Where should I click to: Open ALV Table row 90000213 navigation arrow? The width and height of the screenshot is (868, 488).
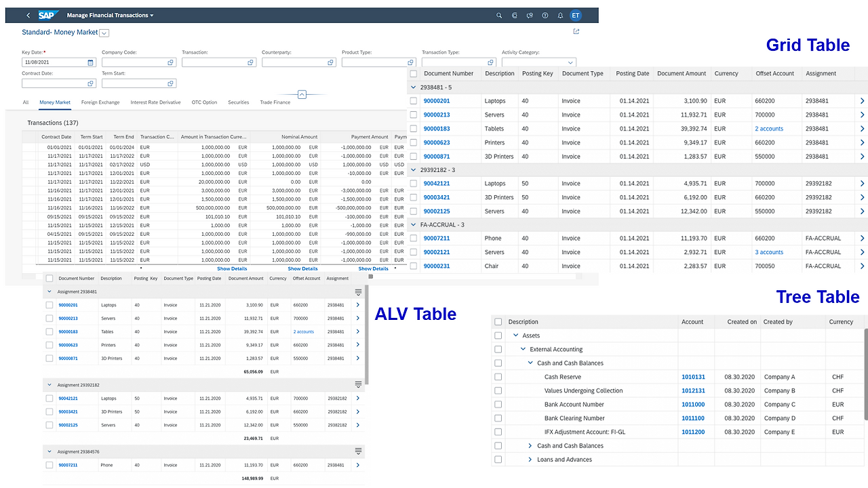point(357,319)
